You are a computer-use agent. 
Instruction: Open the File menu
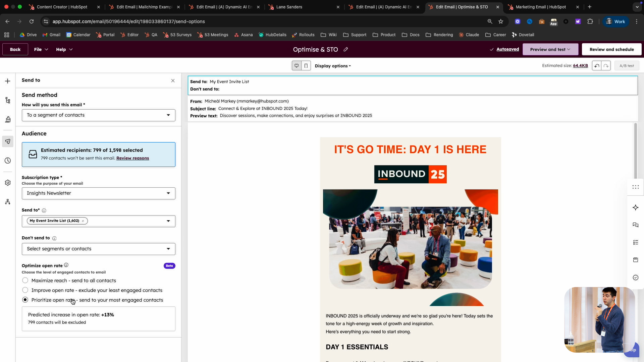(x=40, y=49)
